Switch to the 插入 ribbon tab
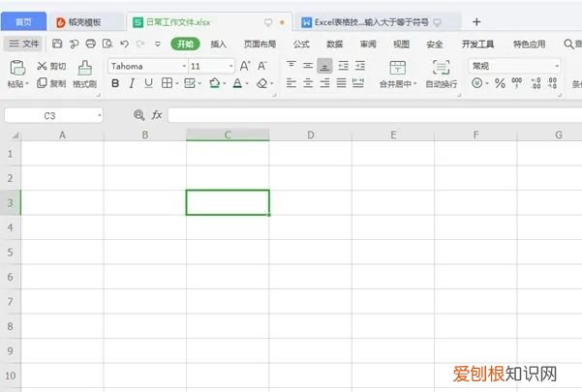582x392 pixels. point(218,45)
